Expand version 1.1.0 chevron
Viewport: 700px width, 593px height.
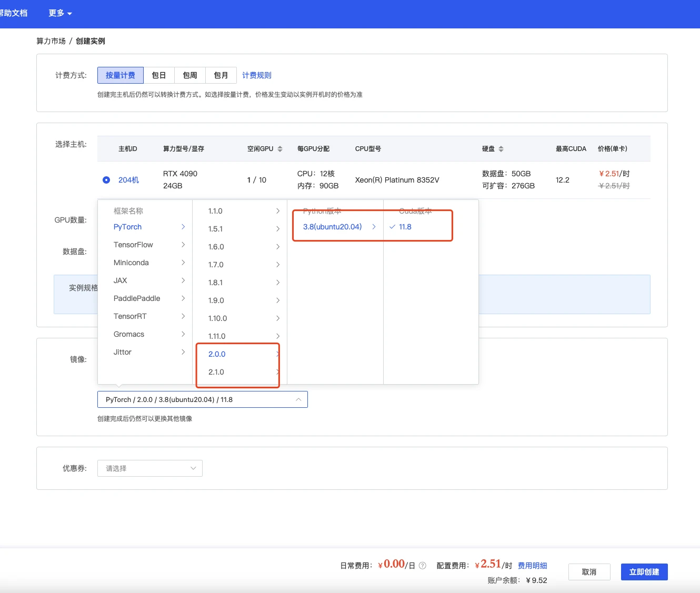pos(278,211)
